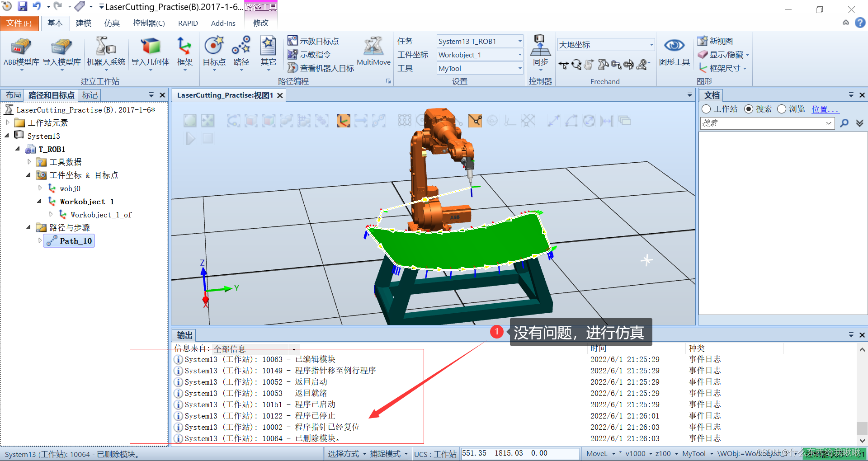Click the view-center icon in the 3D toolbar

tap(208, 121)
